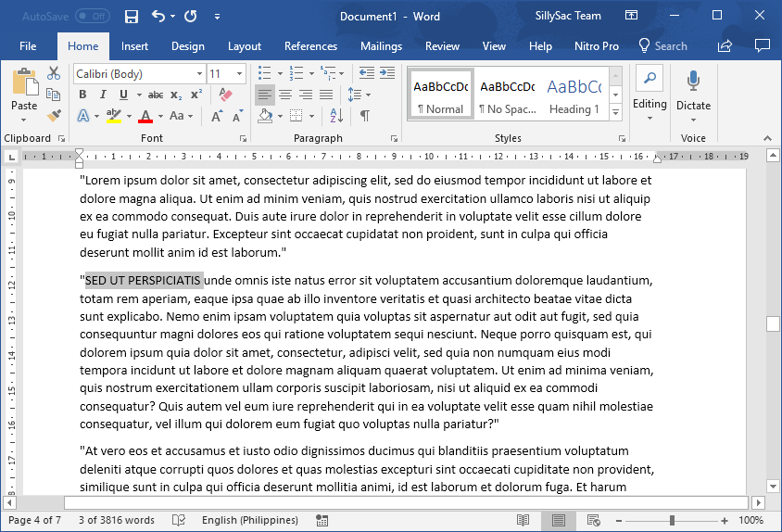Cut the selection with scissors icon
The width and height of the screenshot is (782, 532).
[54, 73]
